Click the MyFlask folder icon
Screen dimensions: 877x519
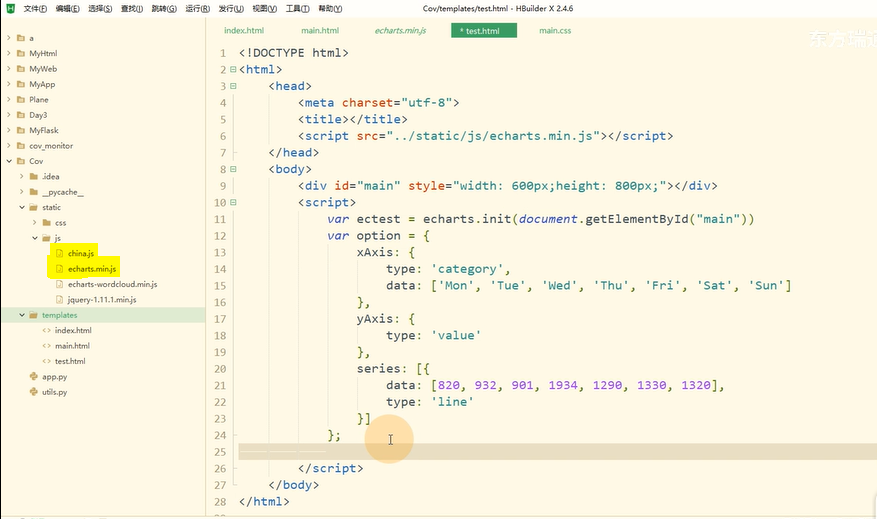point(21,130)
